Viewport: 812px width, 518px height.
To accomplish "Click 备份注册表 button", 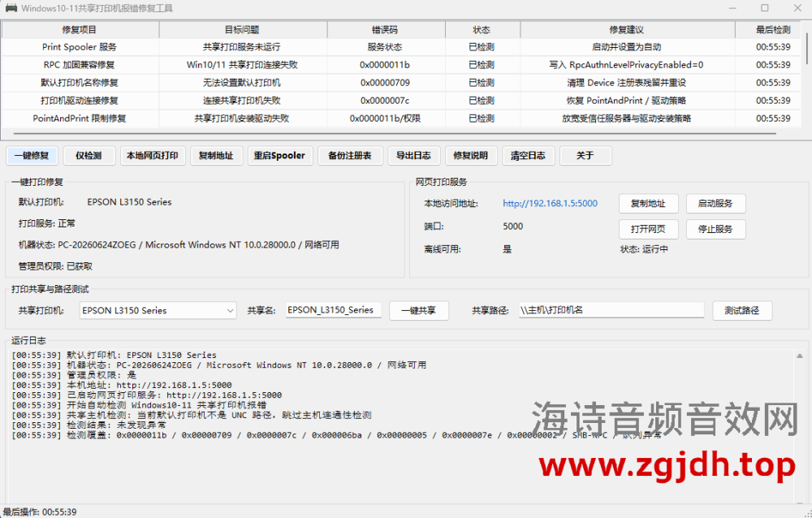I will tap(349, 155).
